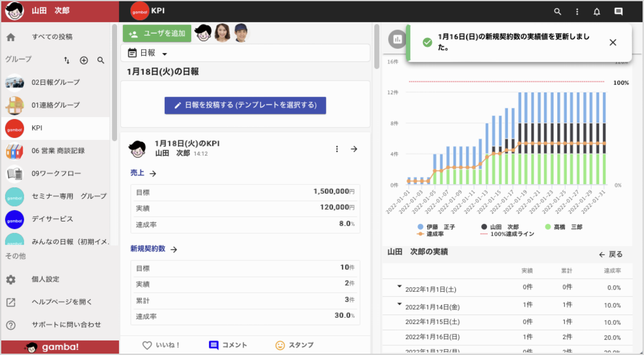Open the 02日報グループ group
The height and width of the screenshot is (355, 644).
56,82
